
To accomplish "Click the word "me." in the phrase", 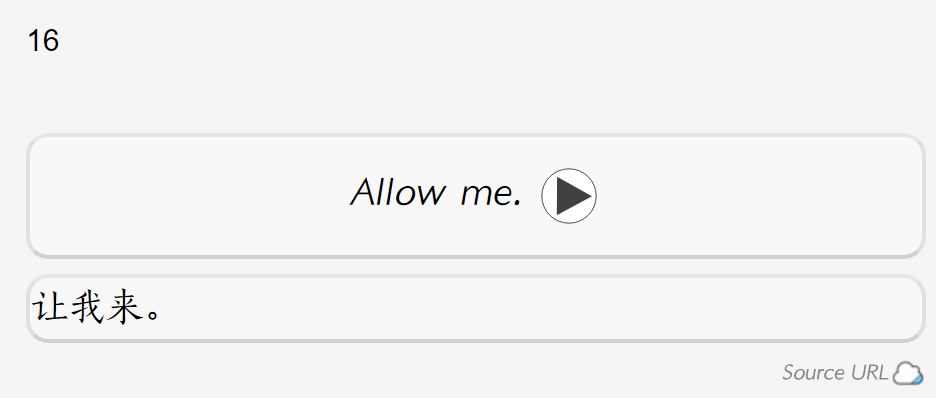I will (x=491, y=196).
